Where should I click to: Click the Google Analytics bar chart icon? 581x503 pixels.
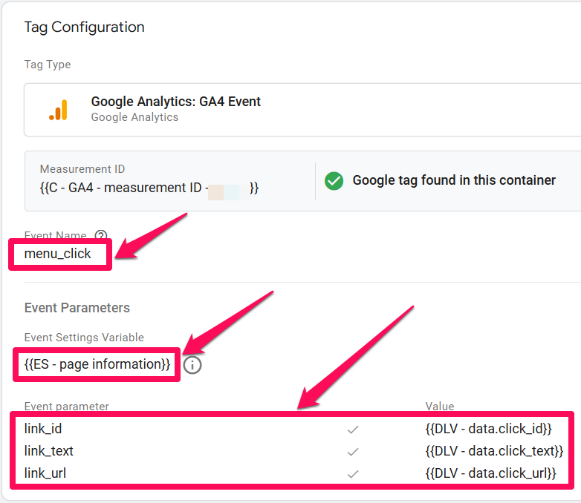(x=59, y=110)
